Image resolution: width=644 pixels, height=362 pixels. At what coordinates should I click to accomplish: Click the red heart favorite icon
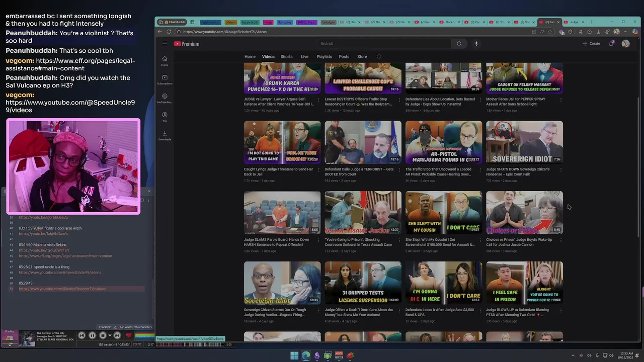click(x=128, y=335)
